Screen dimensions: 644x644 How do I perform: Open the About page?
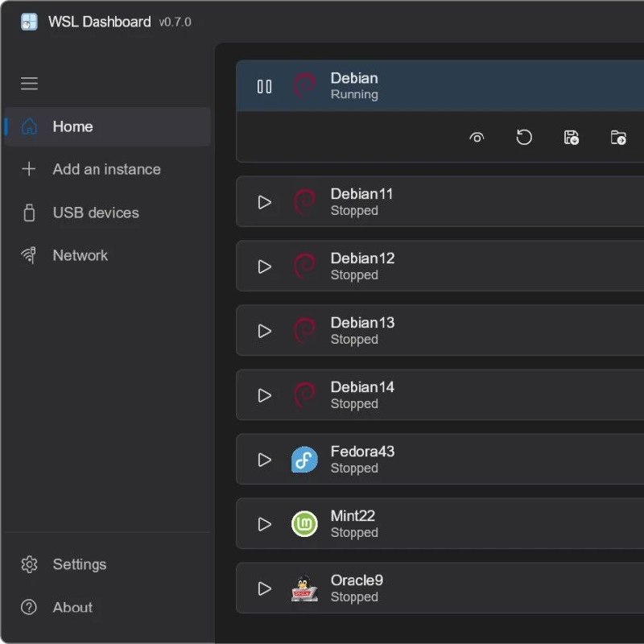108,607
